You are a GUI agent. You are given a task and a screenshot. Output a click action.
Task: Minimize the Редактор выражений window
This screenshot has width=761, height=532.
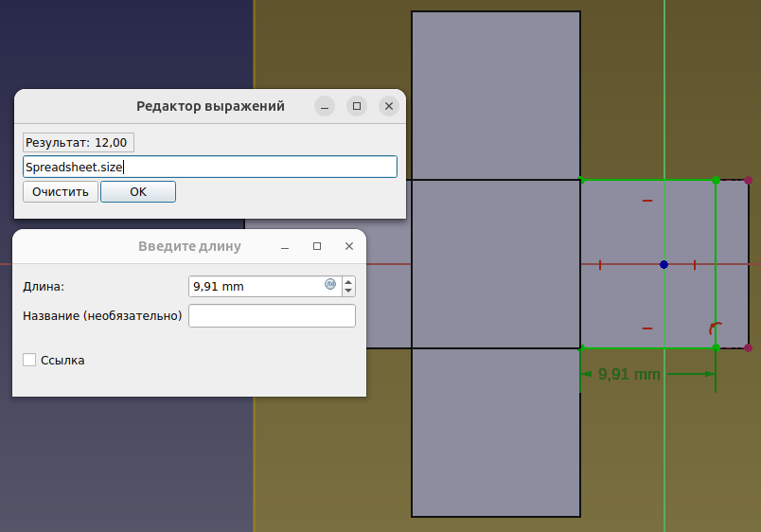(x=325, y=106)
